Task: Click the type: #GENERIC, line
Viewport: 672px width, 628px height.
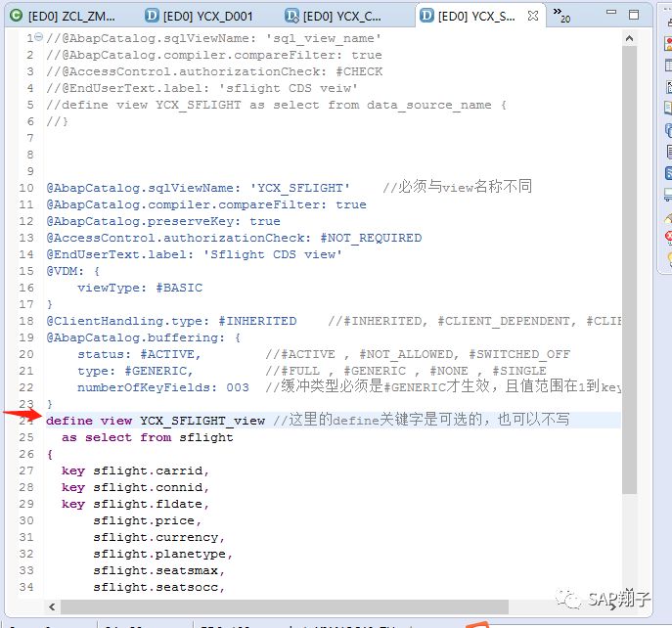Action: (135, 372)
